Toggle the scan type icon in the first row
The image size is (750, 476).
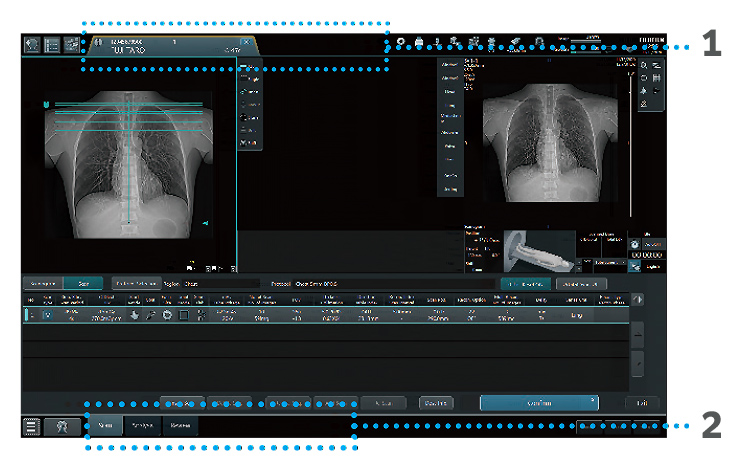47,315
